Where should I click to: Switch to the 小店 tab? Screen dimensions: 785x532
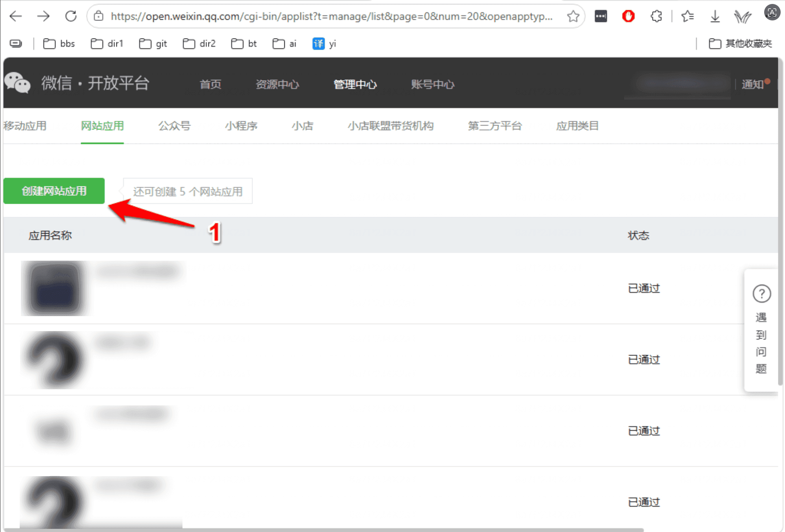(302, 126)
